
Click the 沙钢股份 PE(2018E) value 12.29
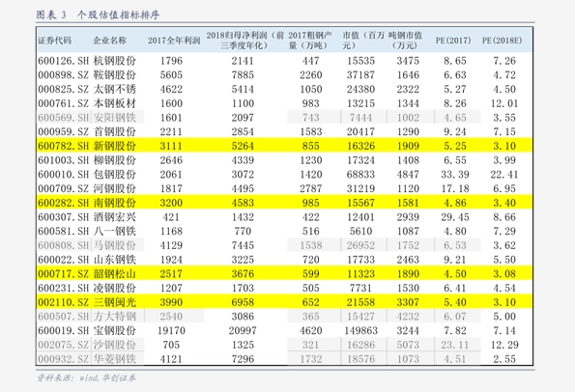(x=504, y=345)
